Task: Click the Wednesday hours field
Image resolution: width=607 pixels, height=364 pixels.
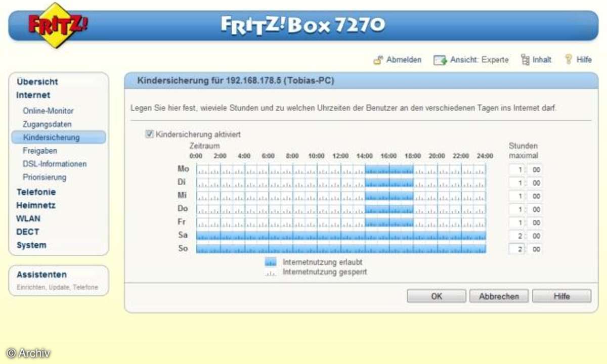Action: (x=516, y=196)
